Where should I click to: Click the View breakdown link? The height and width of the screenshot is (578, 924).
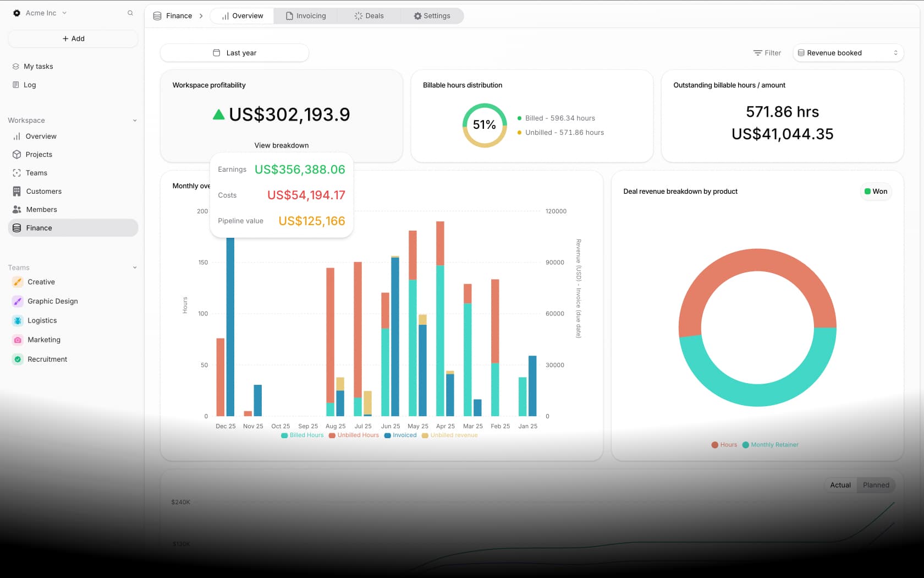[282, 145]
